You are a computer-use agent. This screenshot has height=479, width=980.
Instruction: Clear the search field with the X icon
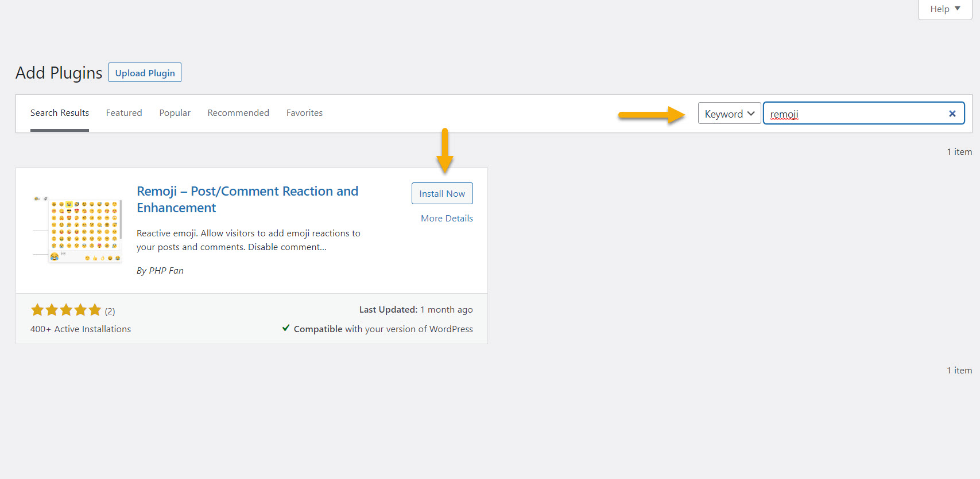click(952, 114)
